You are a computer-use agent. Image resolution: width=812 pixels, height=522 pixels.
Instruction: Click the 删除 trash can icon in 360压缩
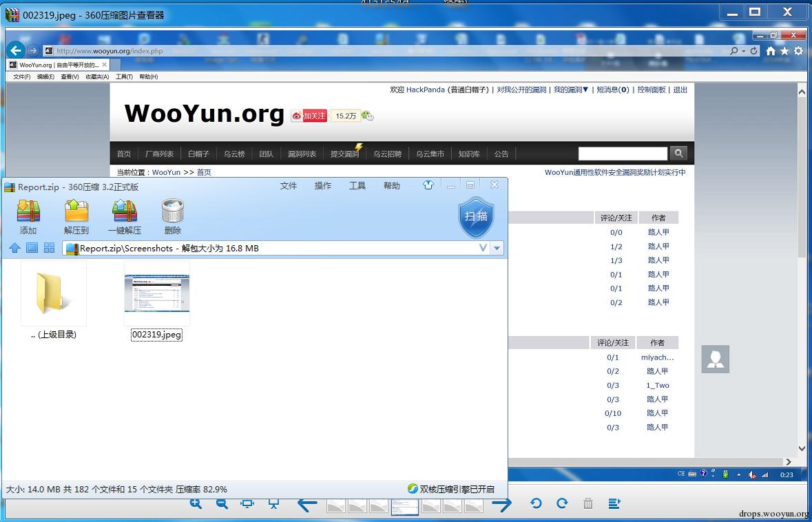click(x=172, y=211)
